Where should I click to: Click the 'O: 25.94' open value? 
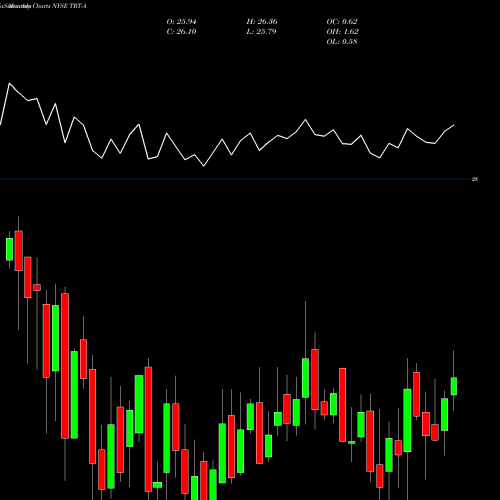point(181,22)
